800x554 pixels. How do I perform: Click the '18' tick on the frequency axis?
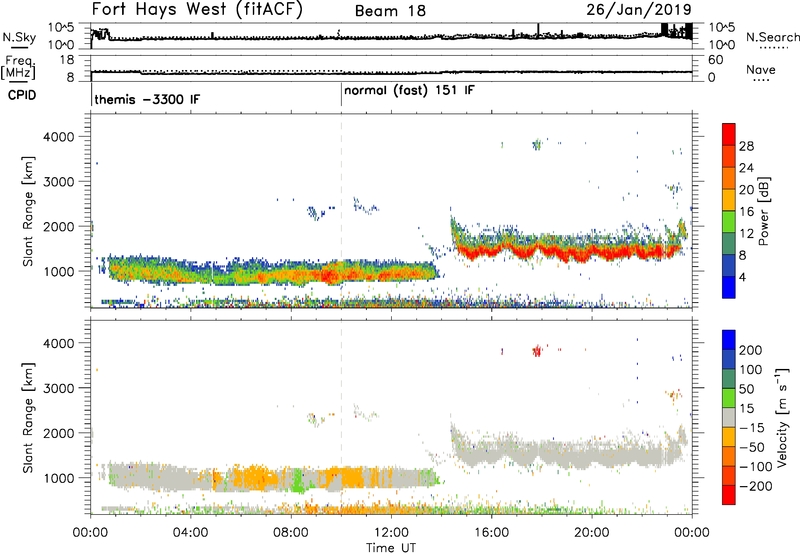pyautogui.click(x=67, y=60)
